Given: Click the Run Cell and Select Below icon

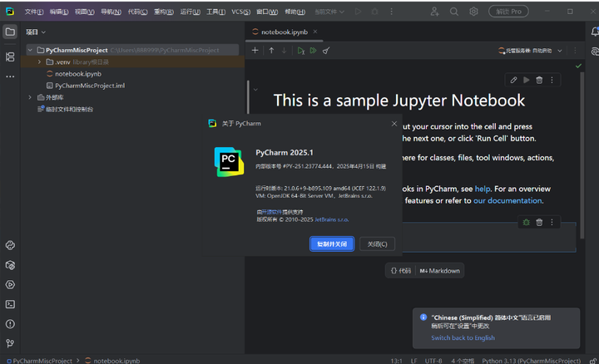Looking at the screenshot, I should (x=301, y=51).
